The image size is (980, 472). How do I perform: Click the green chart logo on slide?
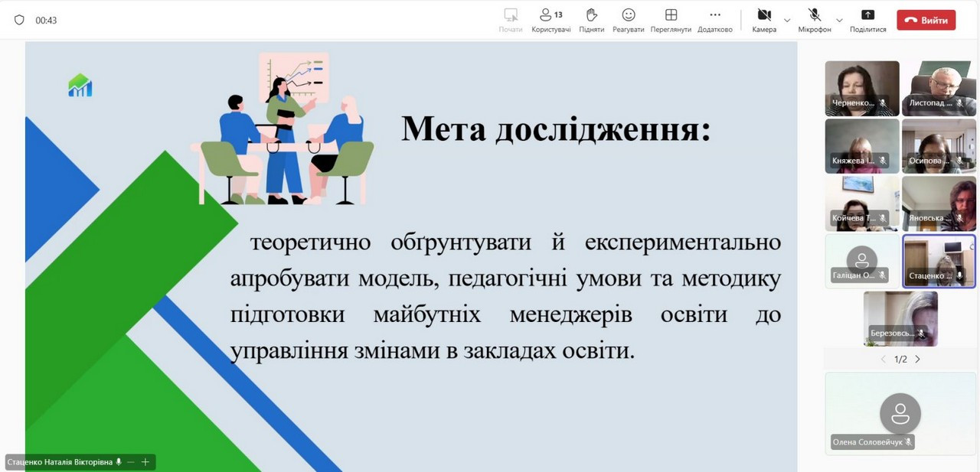pos(80,85)
